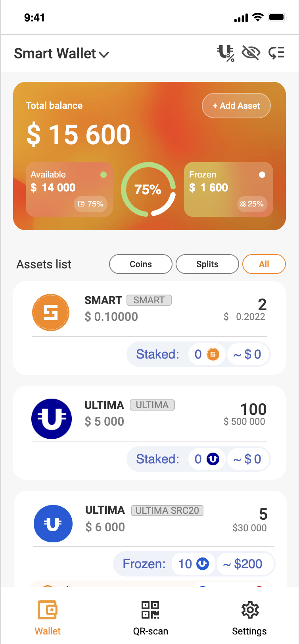Tap the SMART staked amount pill

[207, 354]
